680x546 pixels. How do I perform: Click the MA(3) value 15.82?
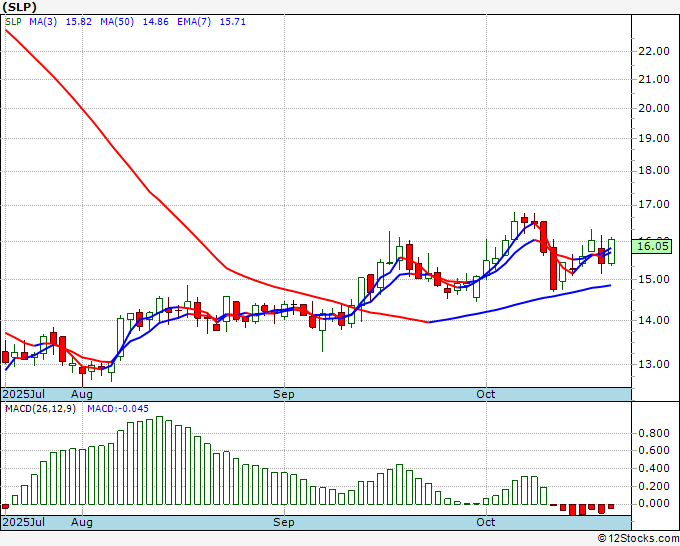pyautogui.click(x=78, y=22)
